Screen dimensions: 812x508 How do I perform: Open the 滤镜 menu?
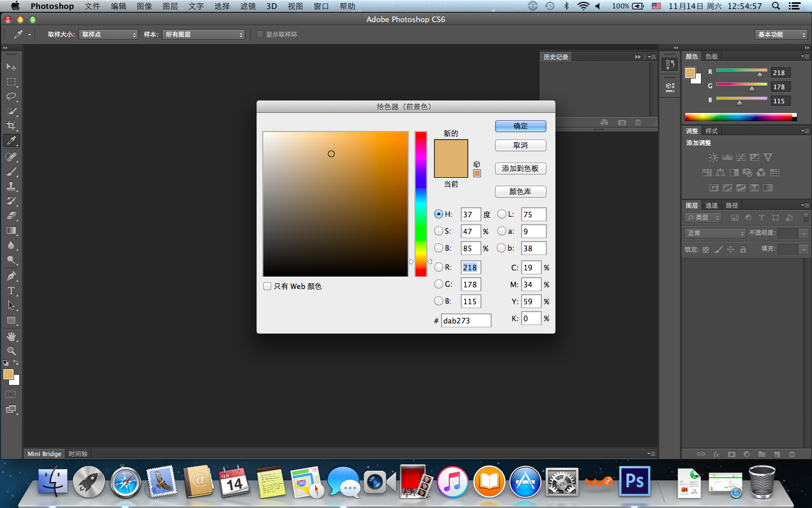point(248,6)
